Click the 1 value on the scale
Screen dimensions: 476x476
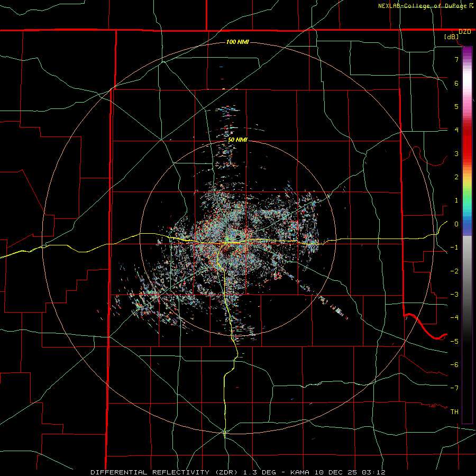tap(456, 200)
